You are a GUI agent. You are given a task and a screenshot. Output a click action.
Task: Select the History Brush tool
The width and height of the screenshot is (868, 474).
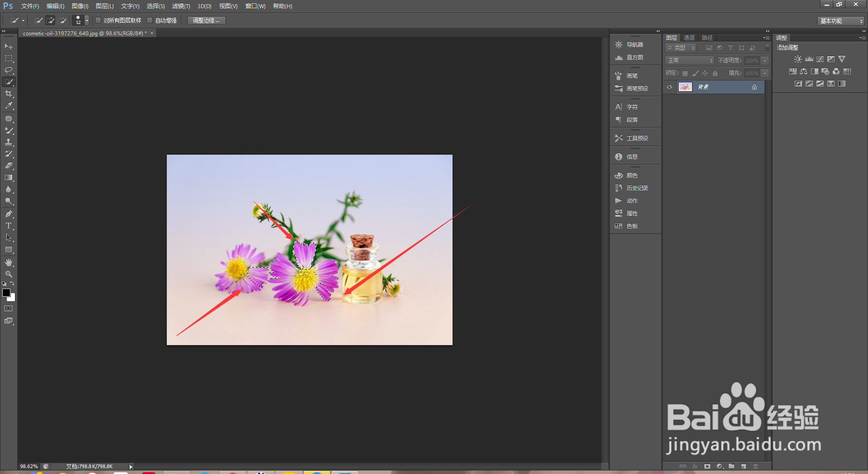(9, 154)
